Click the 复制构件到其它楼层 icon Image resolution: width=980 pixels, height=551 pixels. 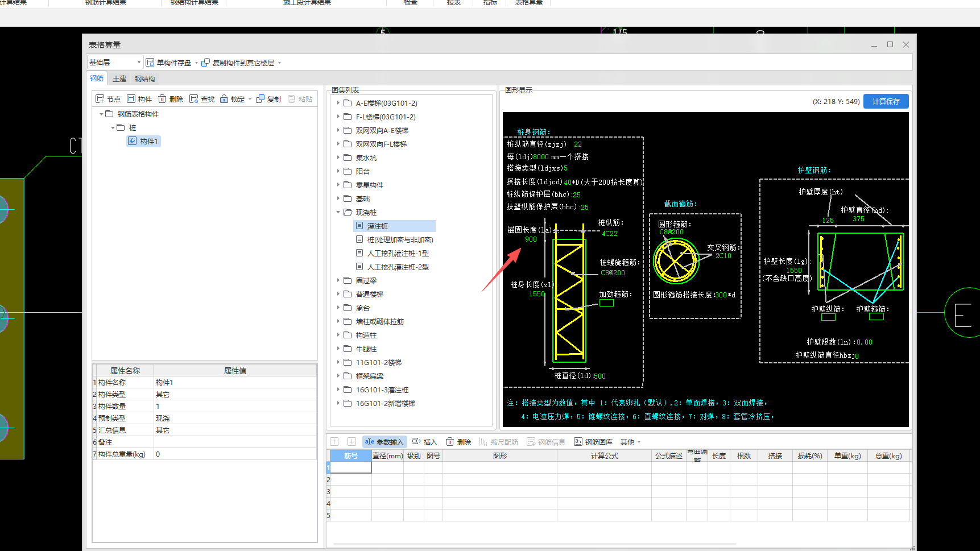205,63
